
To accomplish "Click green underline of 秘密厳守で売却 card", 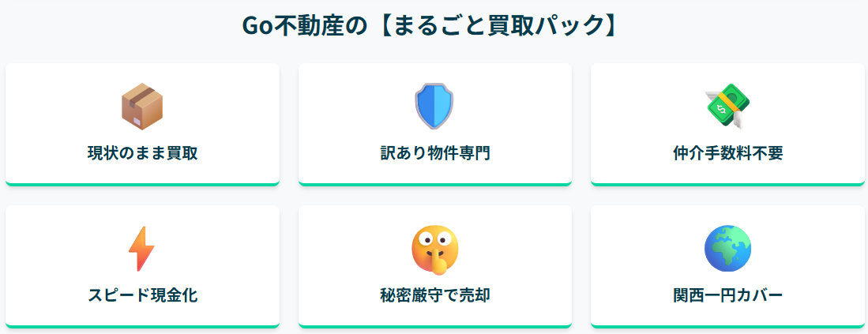I will click(x=434, y=325).
